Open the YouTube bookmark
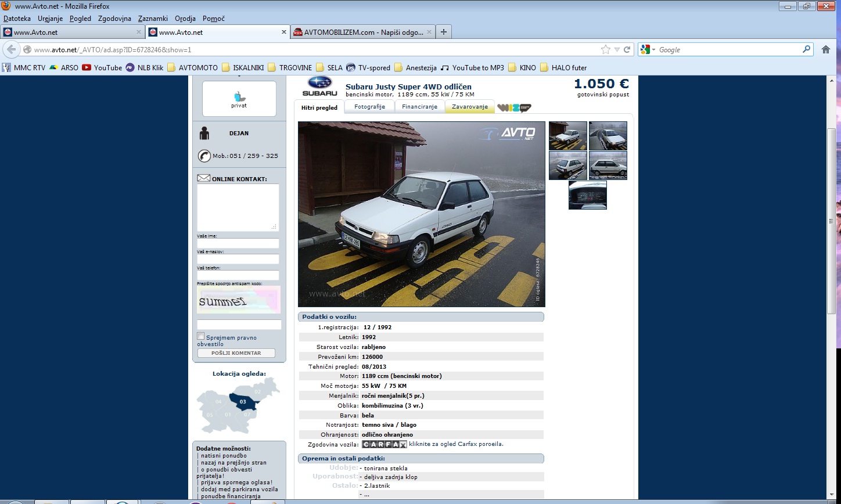This screenshot has height=504, width=841. [x=102, y=67]
